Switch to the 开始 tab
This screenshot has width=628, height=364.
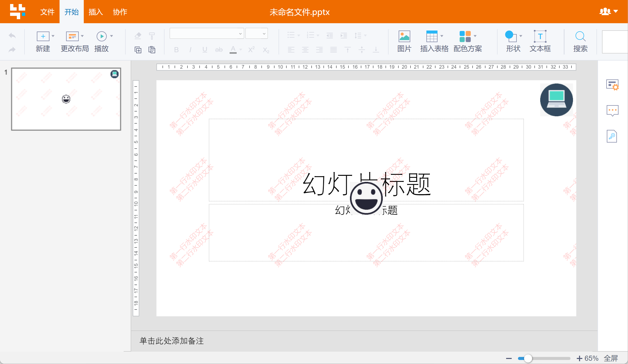[x=72, y=12]
